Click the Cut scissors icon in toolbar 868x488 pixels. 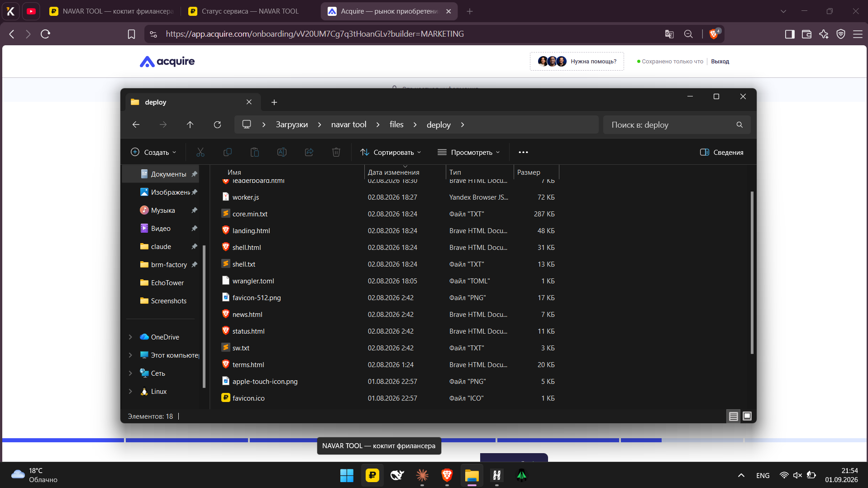[200, 152]
